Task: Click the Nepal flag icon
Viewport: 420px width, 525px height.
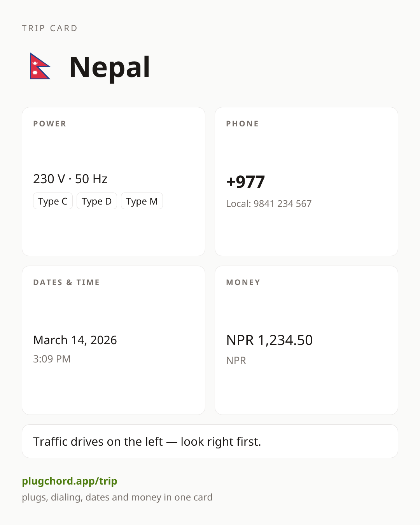Action: [40, 66]
